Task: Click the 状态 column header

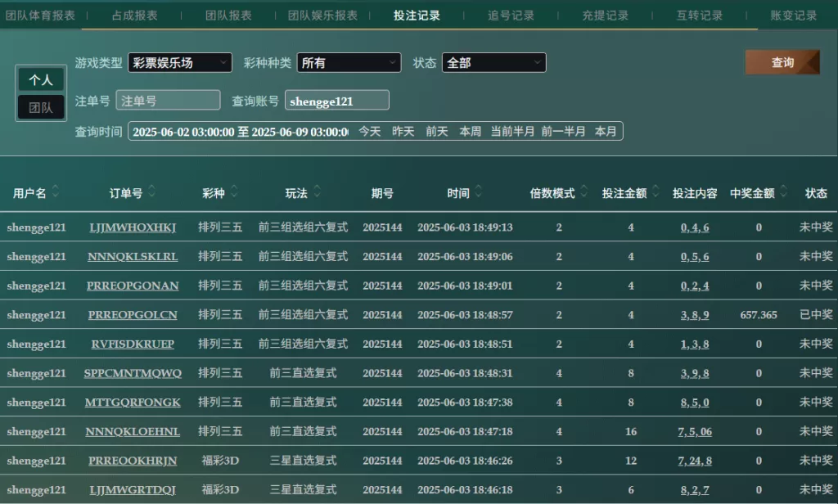Action: tap(816, 193)
